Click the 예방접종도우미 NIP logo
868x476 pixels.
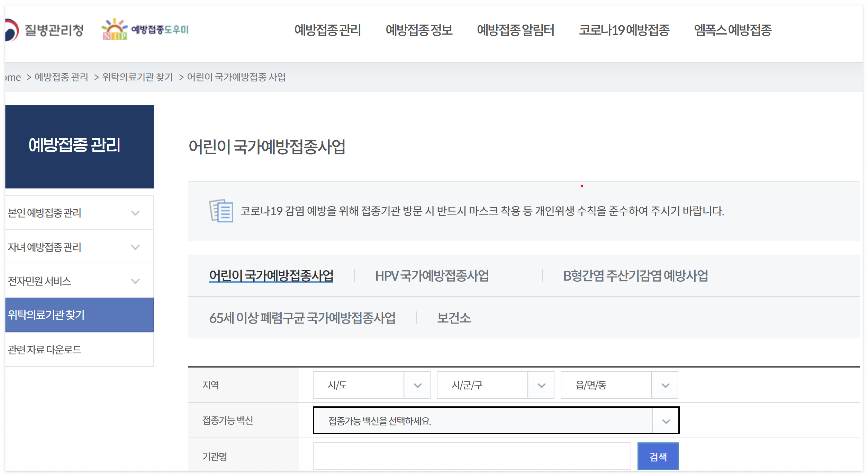click(x=145, y=30)
